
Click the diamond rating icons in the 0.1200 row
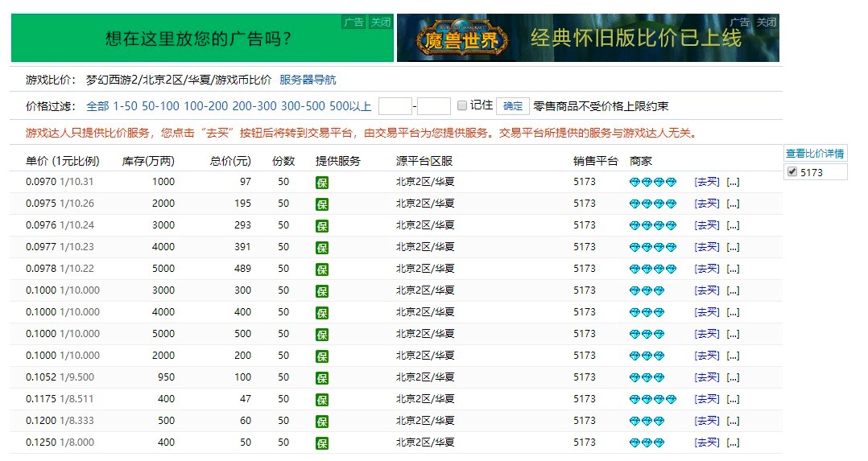pos(647,421)
